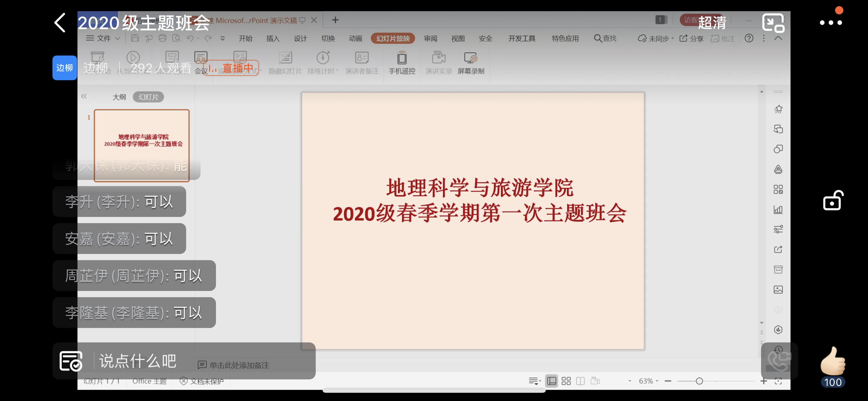Open the 排练计时 rehearse timing dropdown
Image resolution: width=868 pixels, height=401 pixels.
click(x=337, y=71)
